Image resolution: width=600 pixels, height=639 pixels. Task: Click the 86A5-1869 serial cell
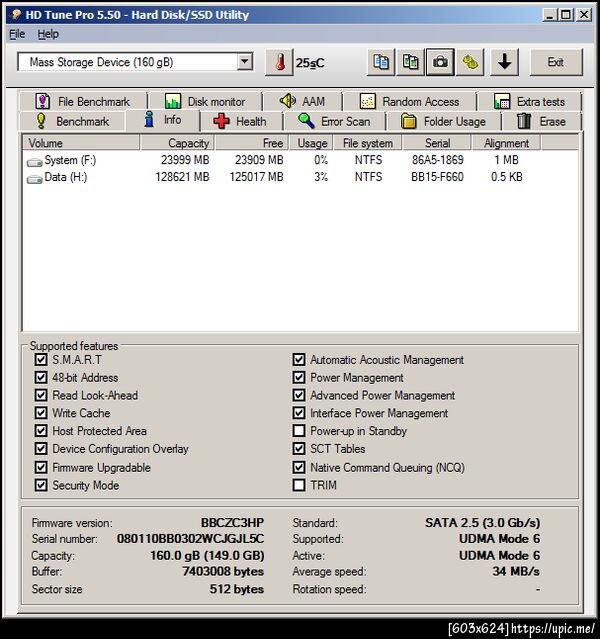(437, 160)
